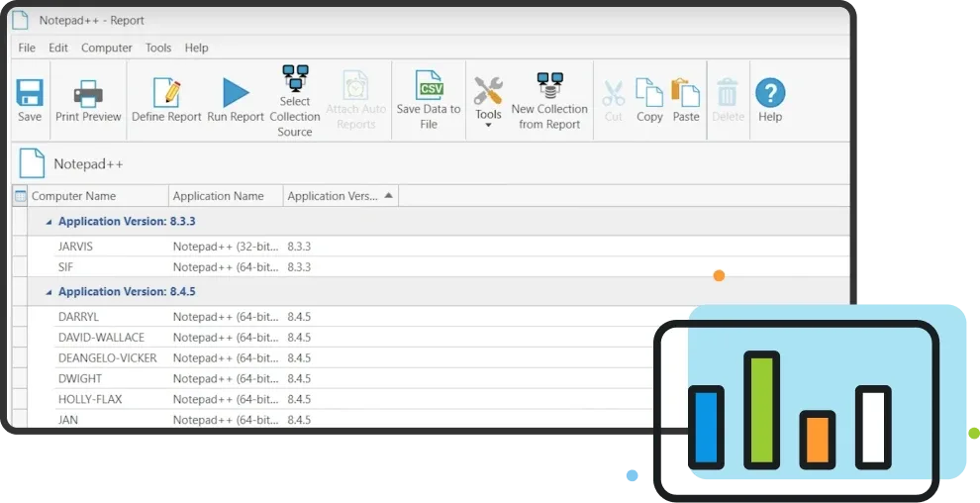Click Select Collection Source icon
The image size is (980, 503).
(295, 78)
